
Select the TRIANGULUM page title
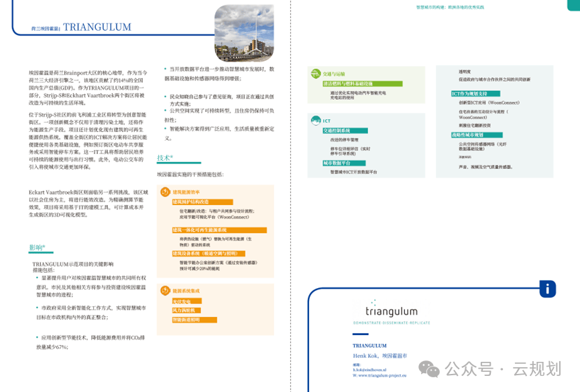97,27
